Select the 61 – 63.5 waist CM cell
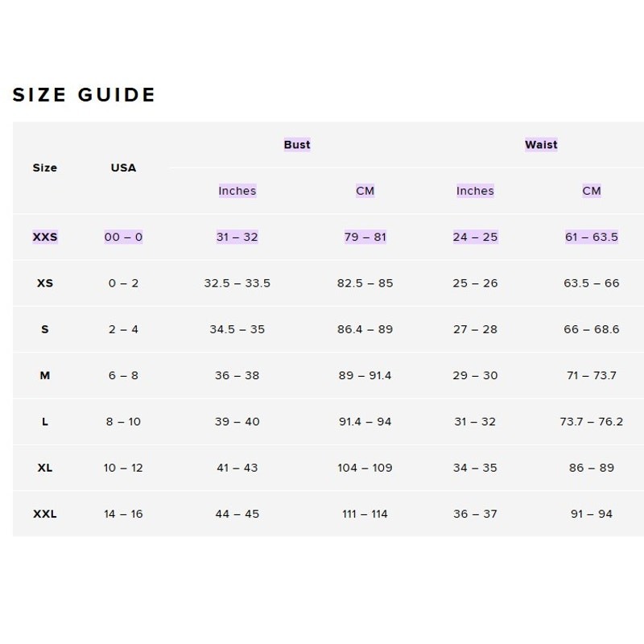644x644 pixels. [x=592, y=237]
